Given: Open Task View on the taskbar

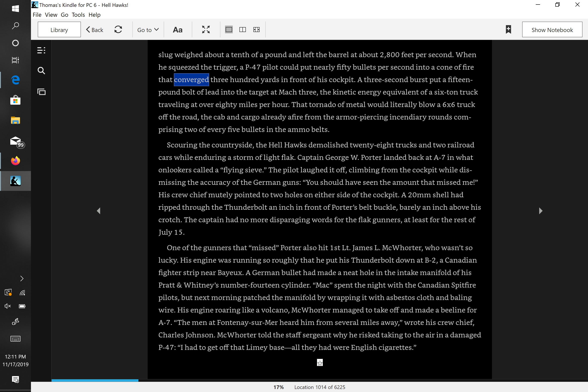Looking at the screenshot, I should click(15, 60).
